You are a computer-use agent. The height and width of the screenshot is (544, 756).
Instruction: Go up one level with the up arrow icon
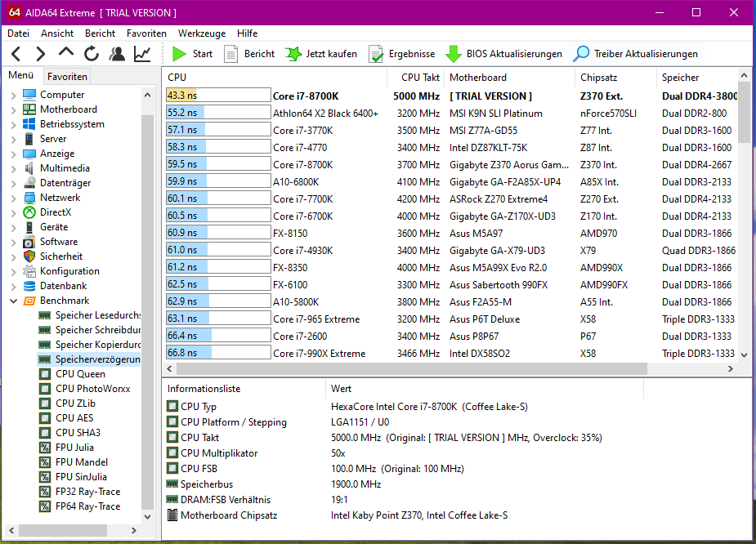[x=66, y=52]
